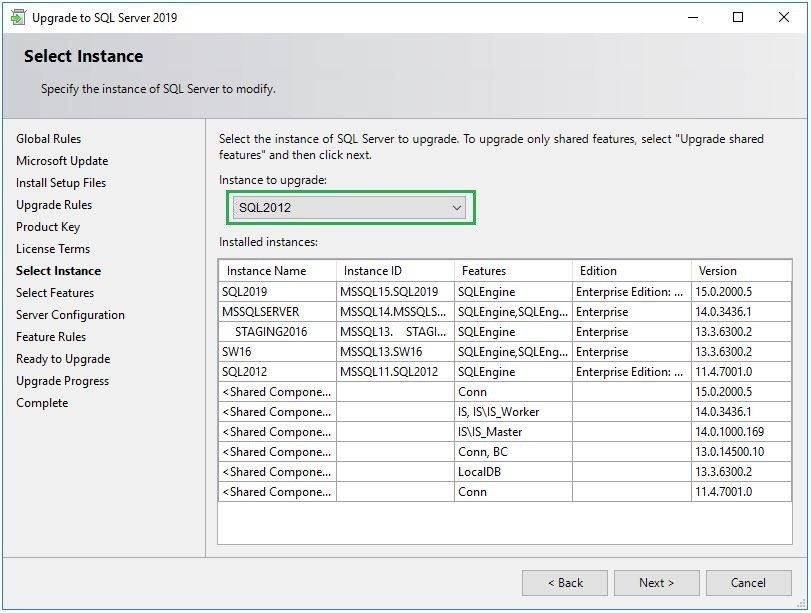
Task: Cancel the SQL Server upgrade wizard
Action: click(748, 583)
